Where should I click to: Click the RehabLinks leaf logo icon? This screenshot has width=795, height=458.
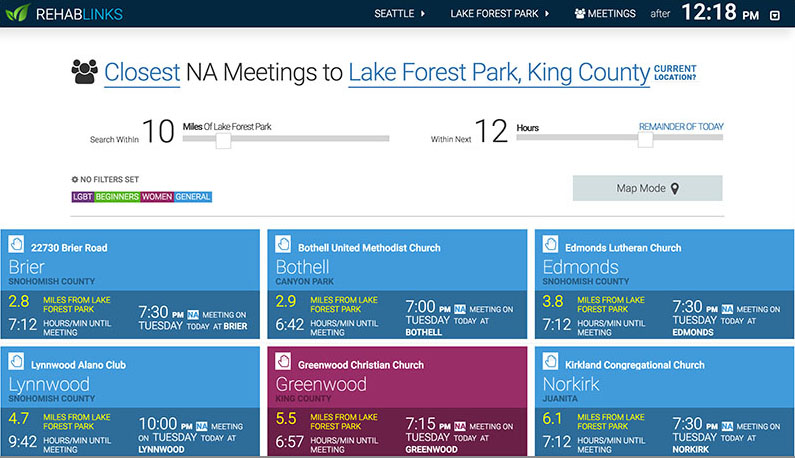pyautogui.click(x=18, y=14)
